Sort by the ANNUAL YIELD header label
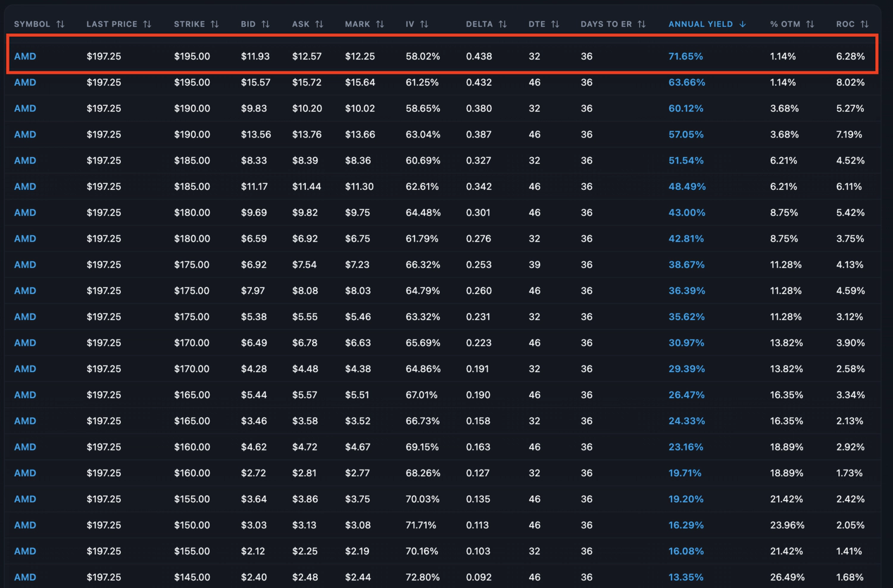Image resolution: width=893 pixels, height=588 pixels. pos(700,24)
